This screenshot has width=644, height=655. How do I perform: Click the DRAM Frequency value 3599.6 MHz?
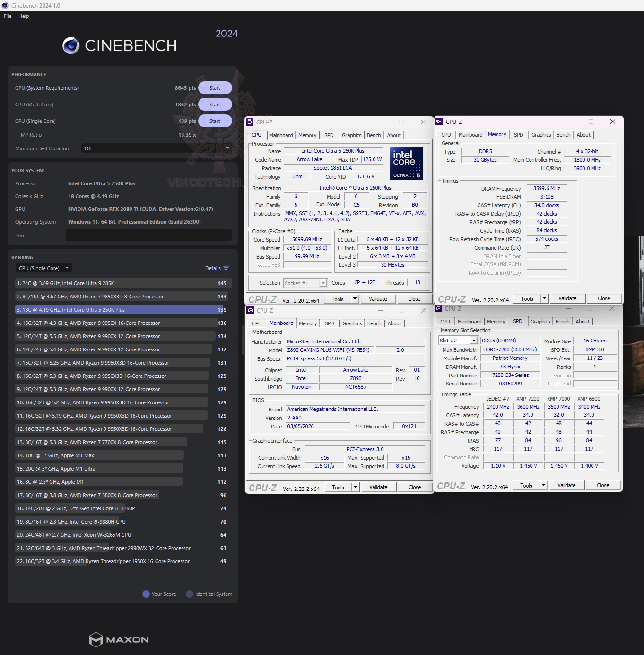pyautogui.click(x=547, y=188)
